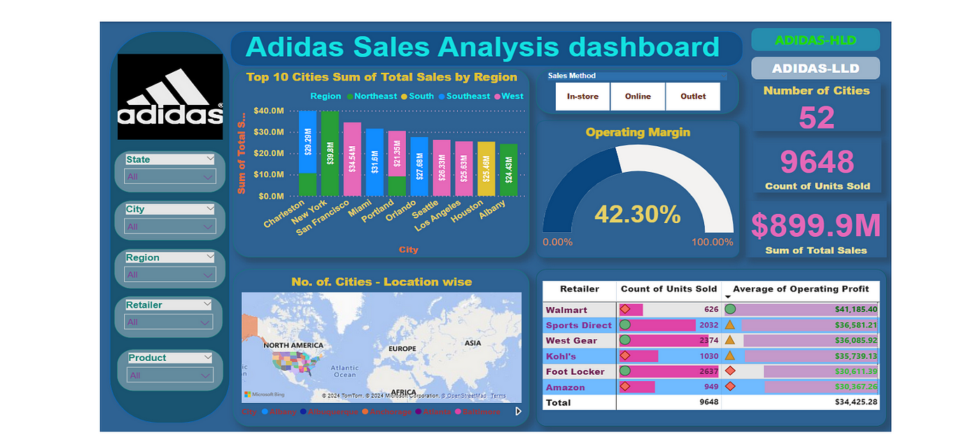Screen dimensions: 980x435
Task: Select the New York bar in chart
Action: point(330,153)
